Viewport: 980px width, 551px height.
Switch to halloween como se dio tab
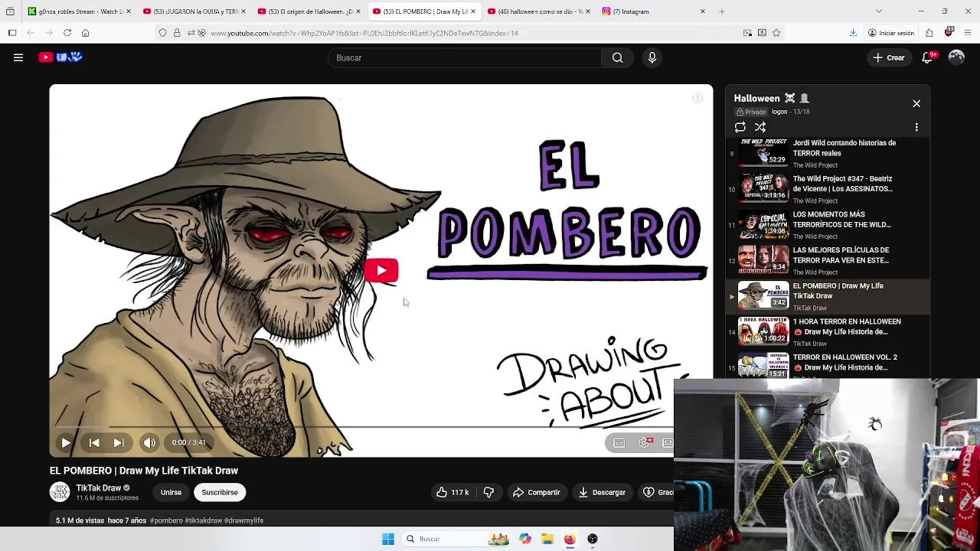tap(539, 11)
